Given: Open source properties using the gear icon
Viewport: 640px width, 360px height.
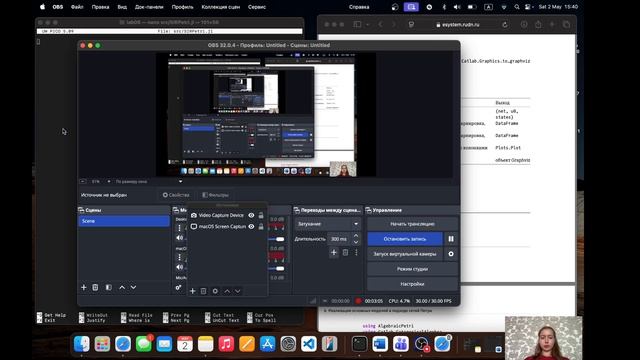Looking at the screenshot, I should click(x=215, y=291).
